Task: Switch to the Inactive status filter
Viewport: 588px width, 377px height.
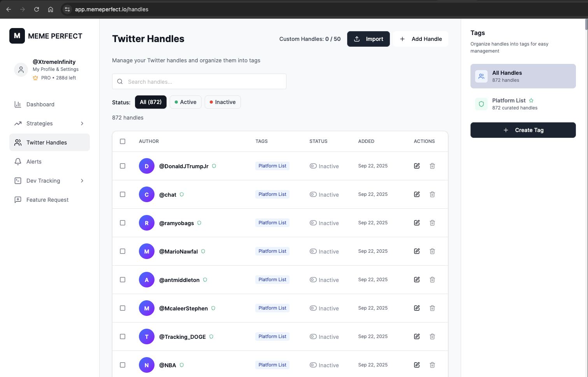Action: [223, 102]
